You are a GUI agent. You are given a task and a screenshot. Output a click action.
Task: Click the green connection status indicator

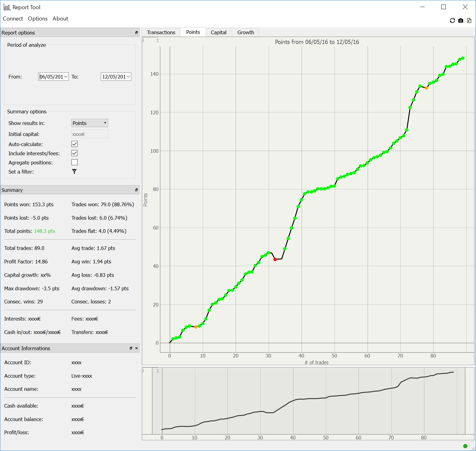465,446
